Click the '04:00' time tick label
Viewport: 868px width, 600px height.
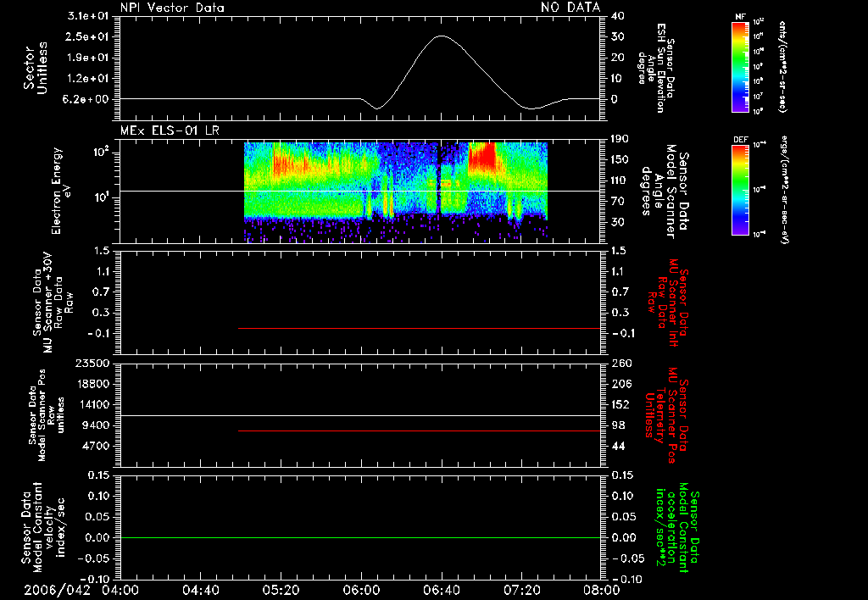click(120, 590)
